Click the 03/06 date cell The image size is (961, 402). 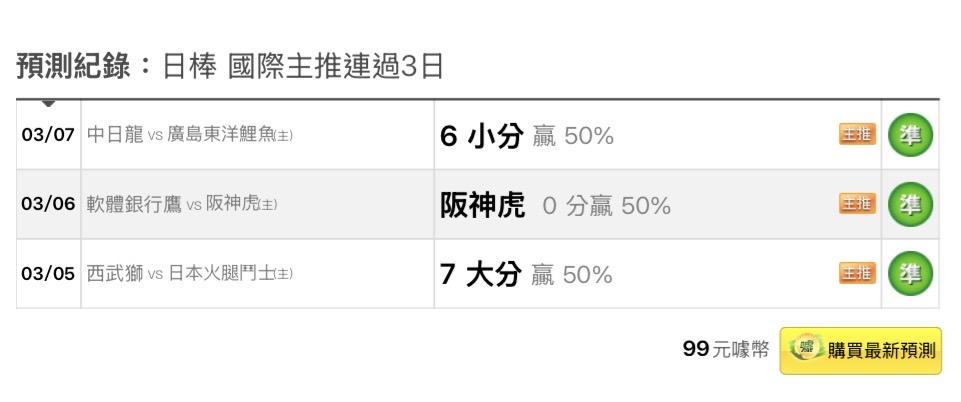[x=48, y=204]
